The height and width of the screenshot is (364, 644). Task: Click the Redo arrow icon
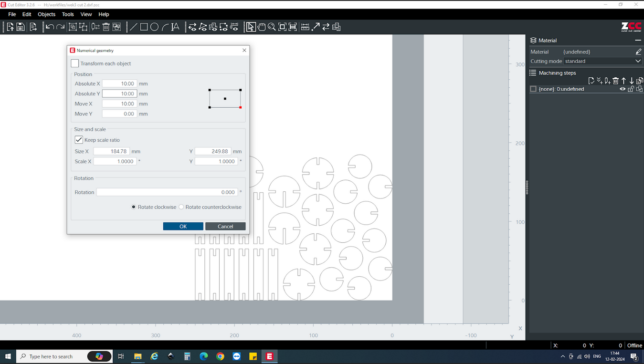(61, 27)
